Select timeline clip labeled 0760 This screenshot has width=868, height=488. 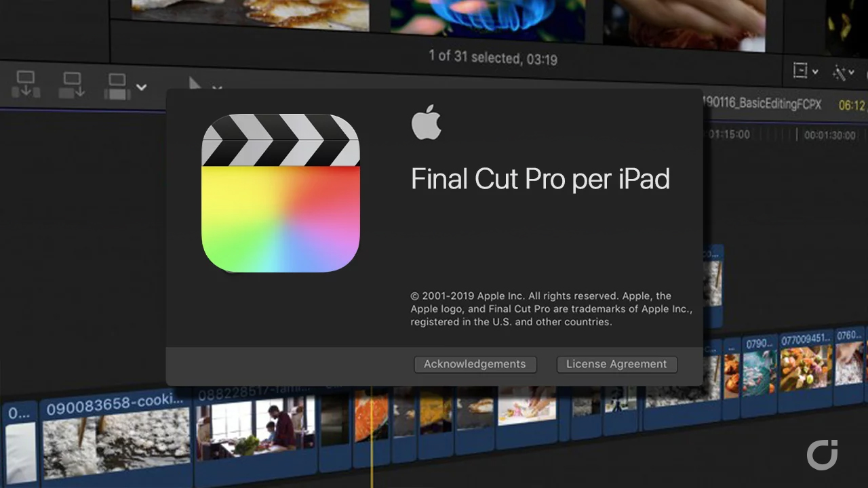pos(849,365)
